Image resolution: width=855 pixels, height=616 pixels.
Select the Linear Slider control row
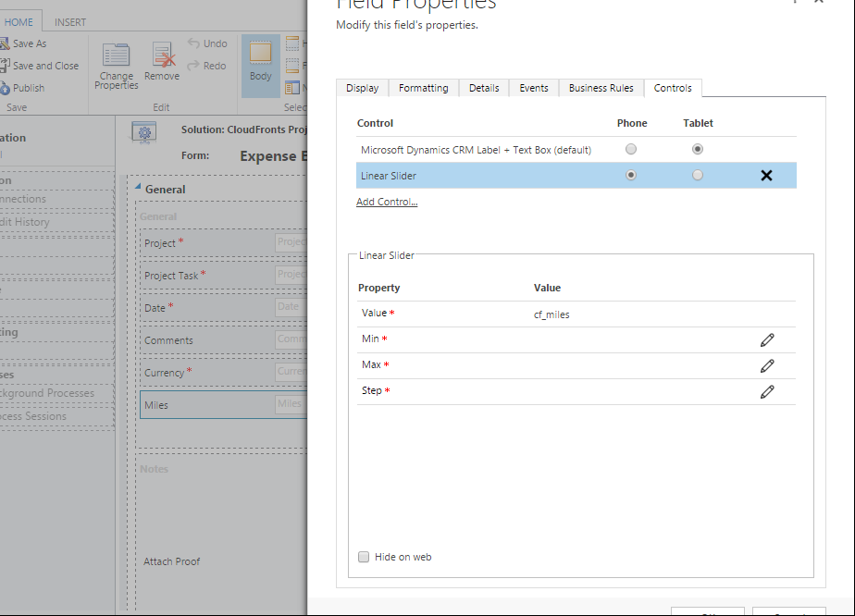[x=463, y=176]
